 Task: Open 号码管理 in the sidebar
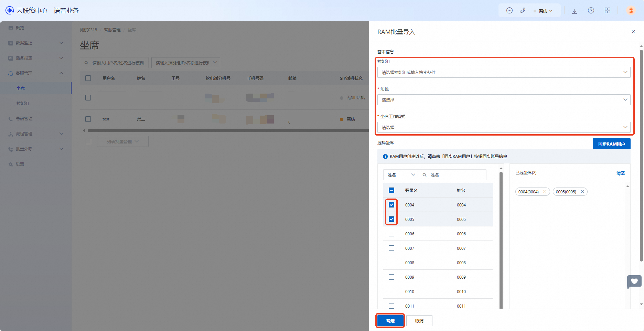24,119
